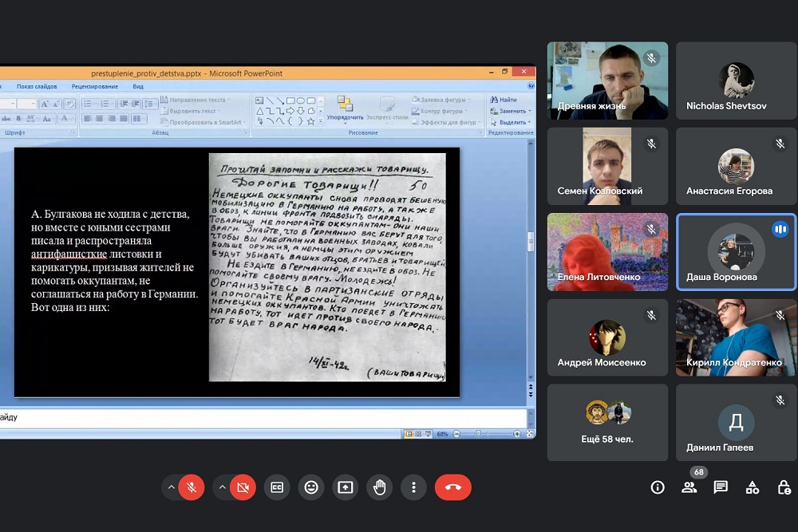The width and height of the screenshot is (798, 532).
Task: Toggle closed captions with the CC button
Action: [277, 487]
